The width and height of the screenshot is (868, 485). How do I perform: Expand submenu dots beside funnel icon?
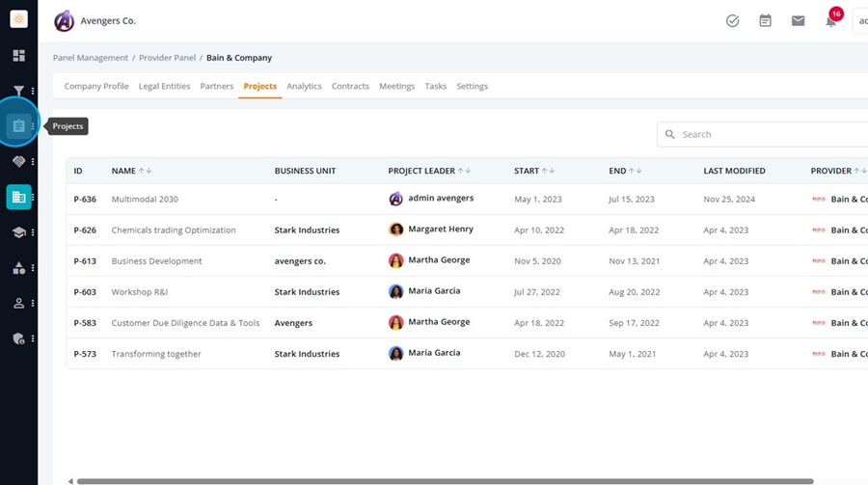pyautogui.click(x=33, y=91)
